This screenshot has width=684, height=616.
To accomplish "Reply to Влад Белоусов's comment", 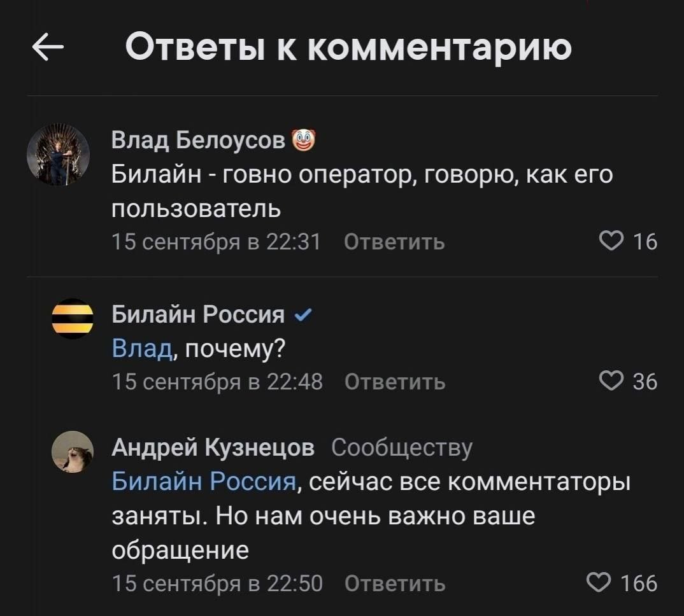I will (x=394, y=242).
